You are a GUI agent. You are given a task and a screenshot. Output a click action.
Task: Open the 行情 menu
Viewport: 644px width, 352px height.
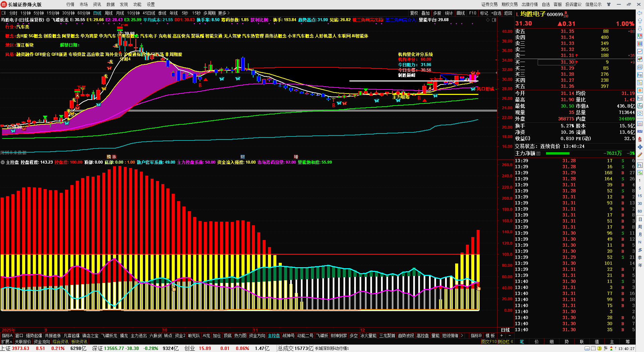point(70,4)
